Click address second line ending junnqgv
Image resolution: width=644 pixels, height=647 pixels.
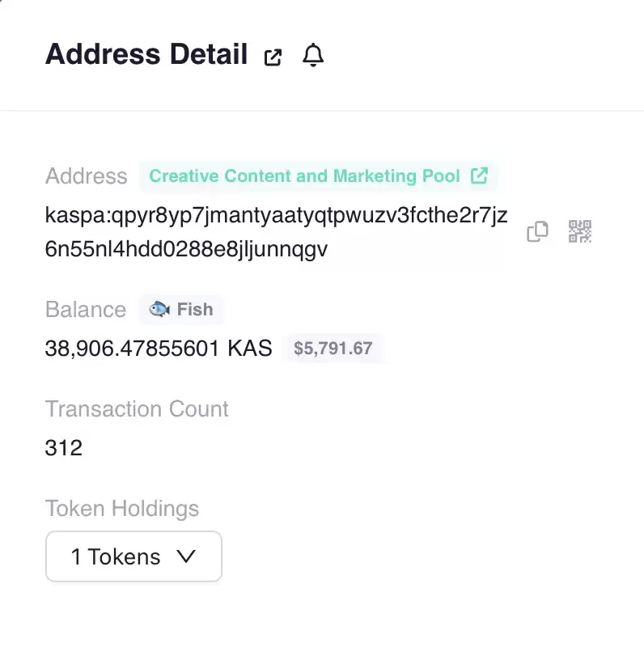tap(186, 249)
